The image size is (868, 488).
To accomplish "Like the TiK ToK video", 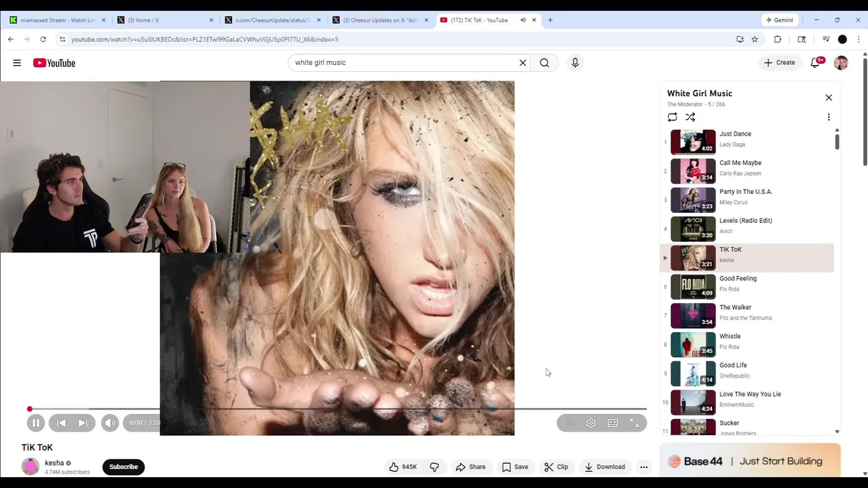I will tap(403, 467).
